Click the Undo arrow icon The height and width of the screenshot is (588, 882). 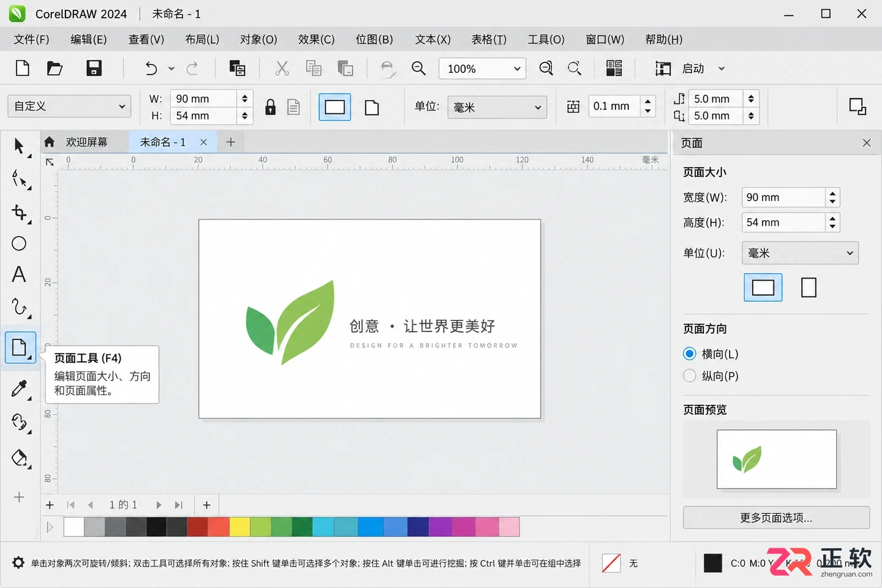(151, 69)
